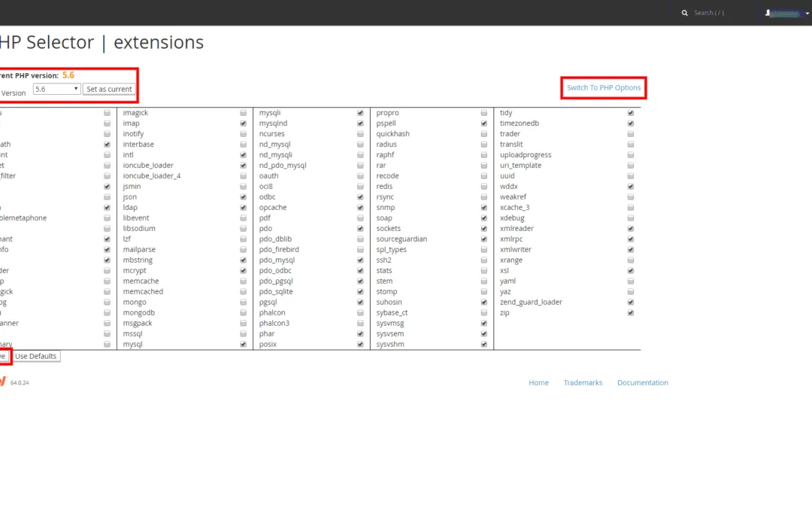Disable the soap extension
Viewport: 812px width, 508px height.
click(483, 217)
